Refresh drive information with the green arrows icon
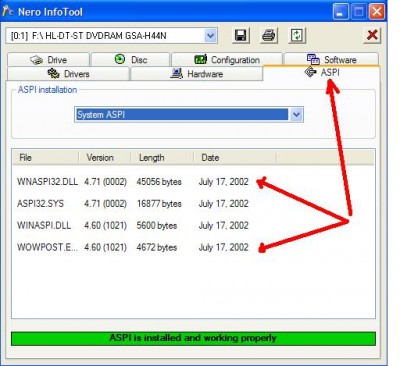Screen dimensions: 400x366 click(297, 35)
